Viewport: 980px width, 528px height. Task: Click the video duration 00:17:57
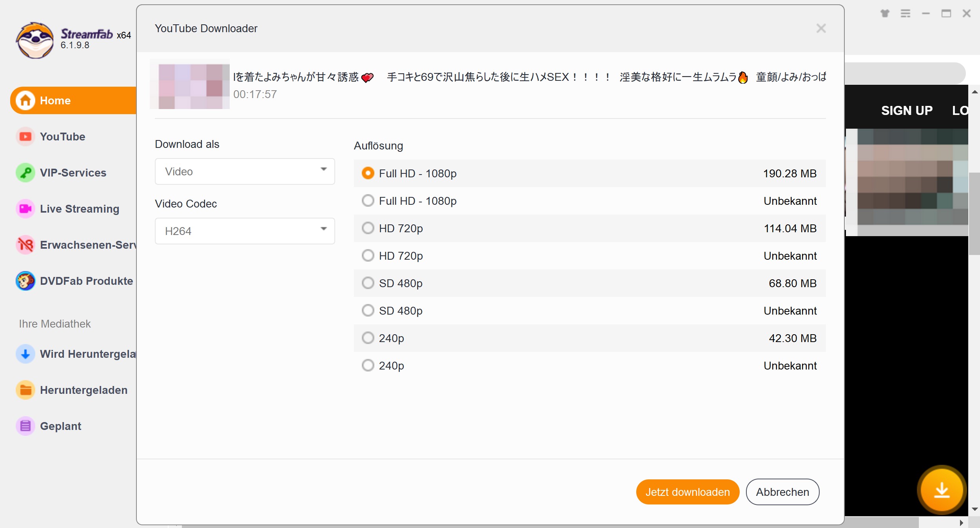tap(255, 94)
